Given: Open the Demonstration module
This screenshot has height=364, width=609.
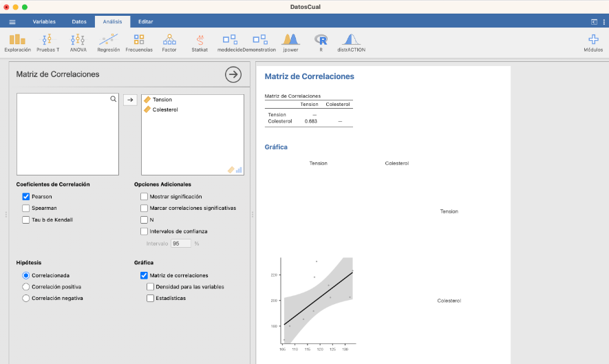Looking at the screenshot, I should [259, 43].
